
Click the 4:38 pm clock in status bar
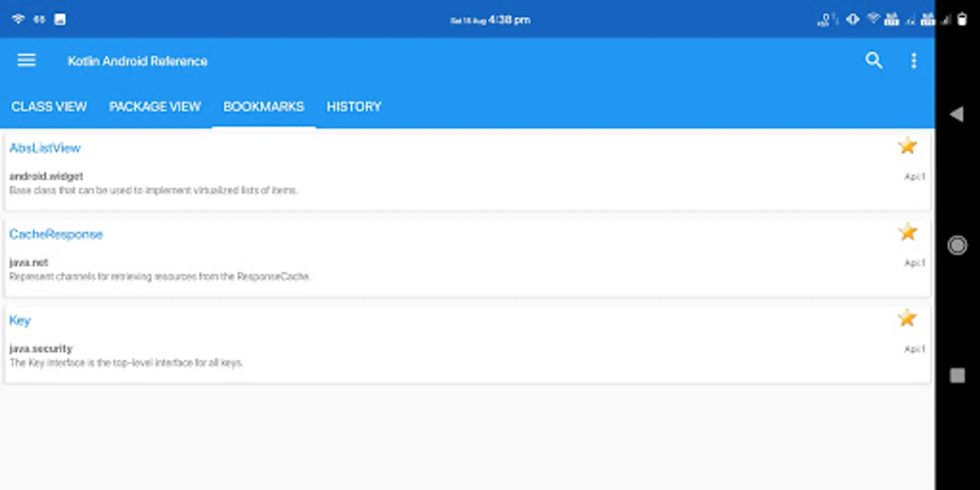point(509,20)
